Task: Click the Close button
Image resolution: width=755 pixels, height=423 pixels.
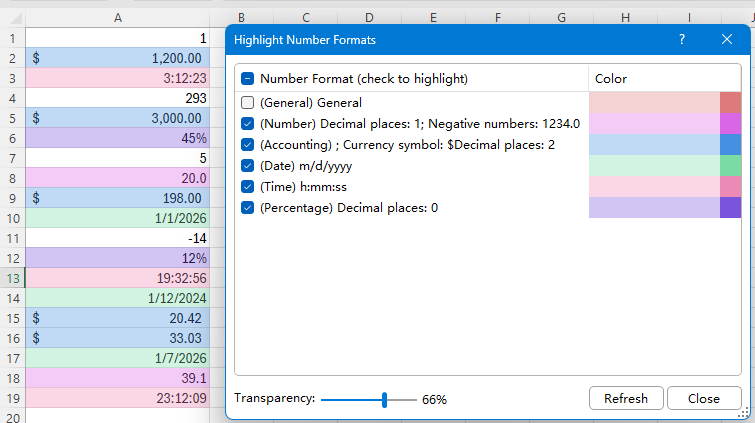Action: coord(704,398)
